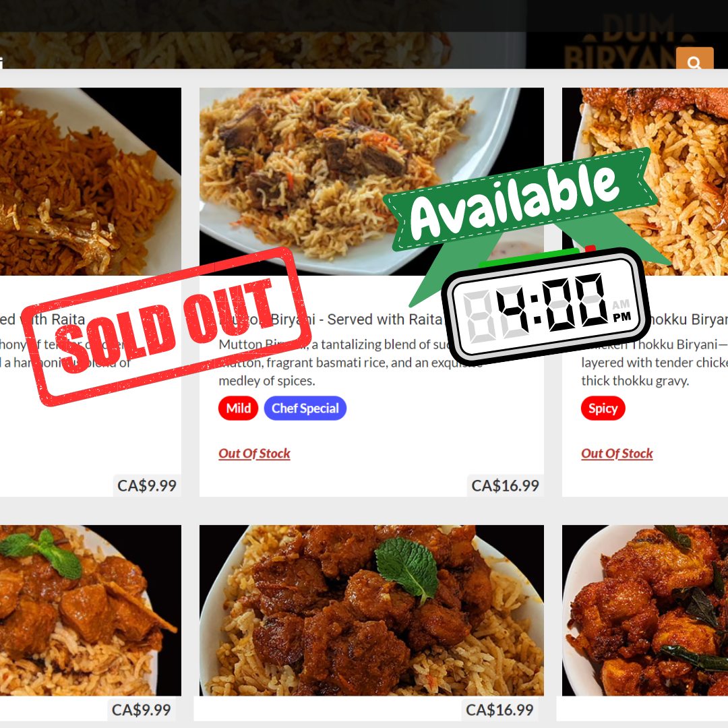Click the Spicy tag on Thokku Biryani
This screenshot has width=728, height=728.
tap(603, 408)
